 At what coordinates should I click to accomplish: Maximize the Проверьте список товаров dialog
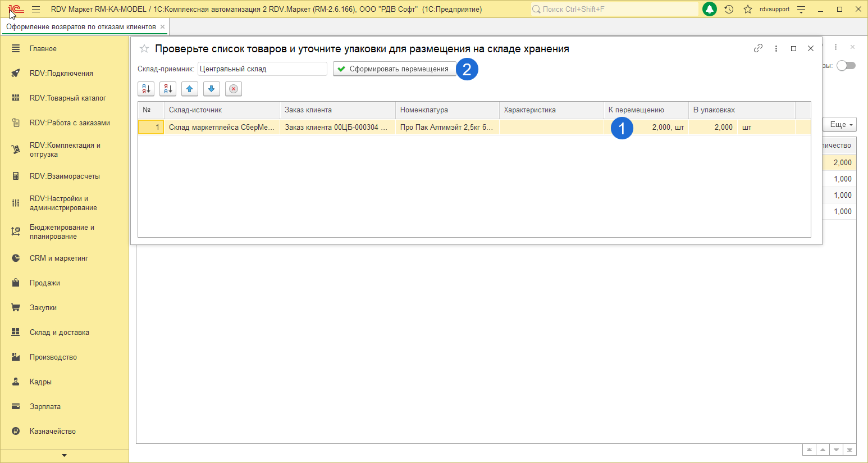793,48
